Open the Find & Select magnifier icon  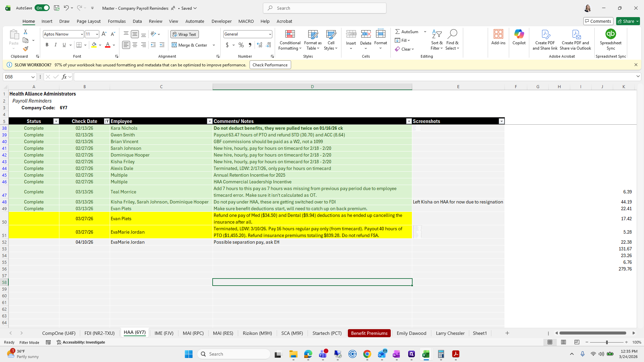452,34
